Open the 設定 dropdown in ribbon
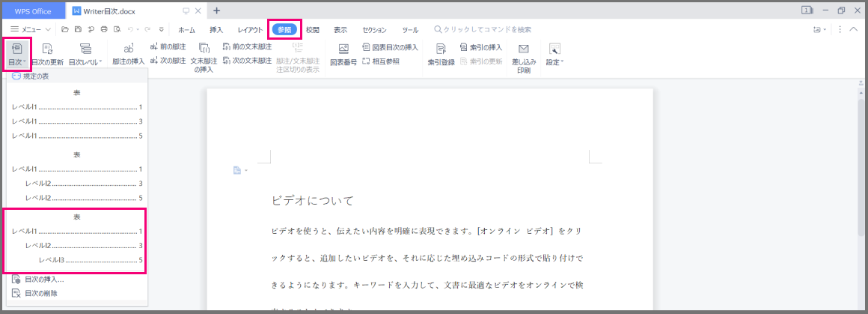Viewport: 868px width, 314px height. click(x=554, y=55)
